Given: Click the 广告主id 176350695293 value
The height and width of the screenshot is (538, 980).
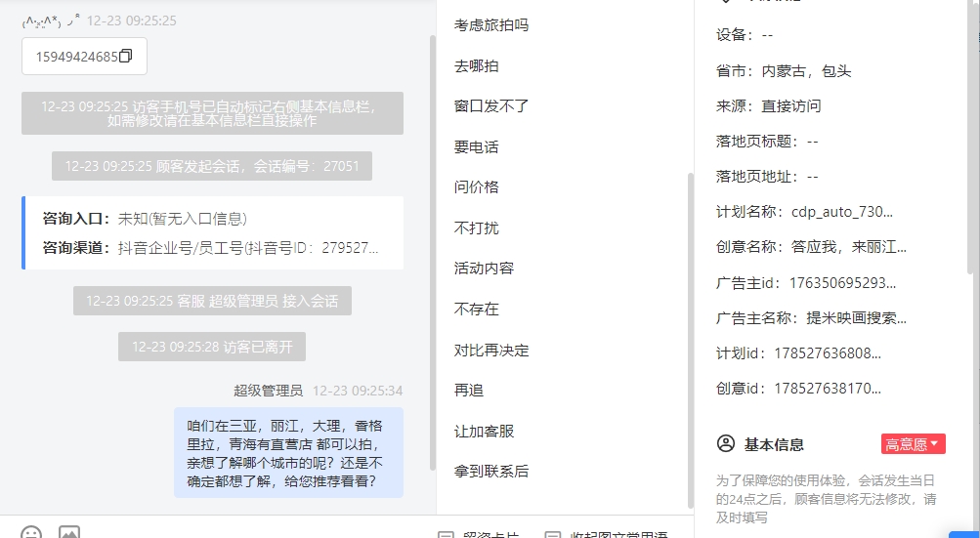Looking at the screenshot, I should [842, 283].
